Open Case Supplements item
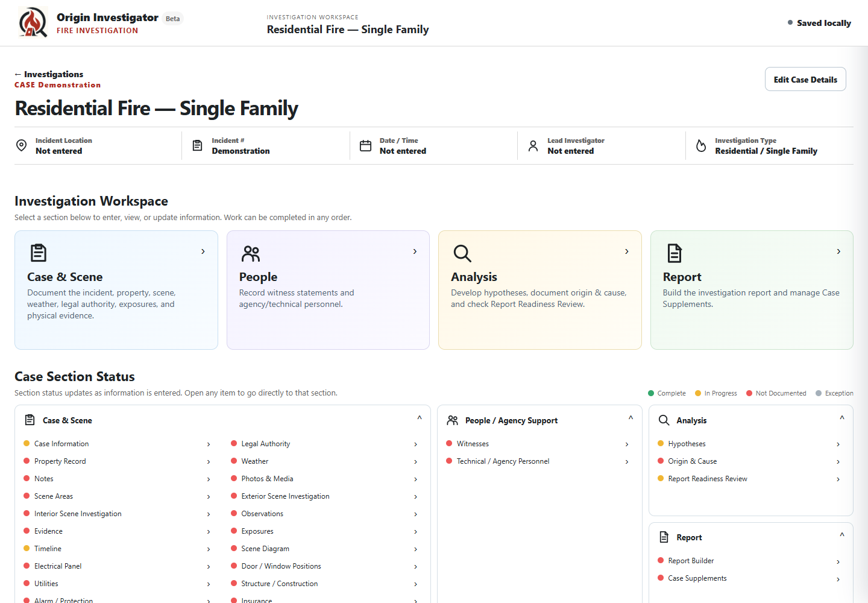The image size is (868, 603). tap(749, 578)
